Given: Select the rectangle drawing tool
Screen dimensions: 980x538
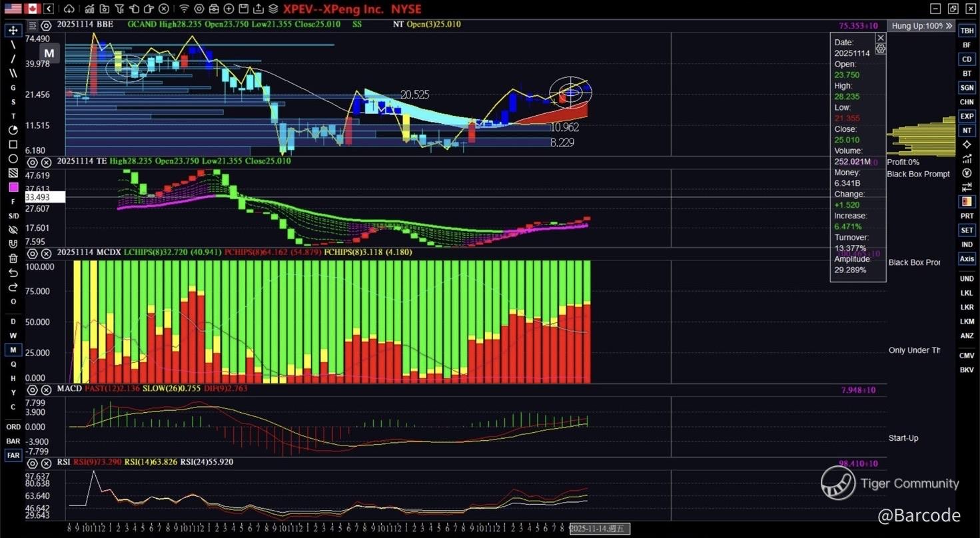Looking at the screenshot, I should 13,144.
